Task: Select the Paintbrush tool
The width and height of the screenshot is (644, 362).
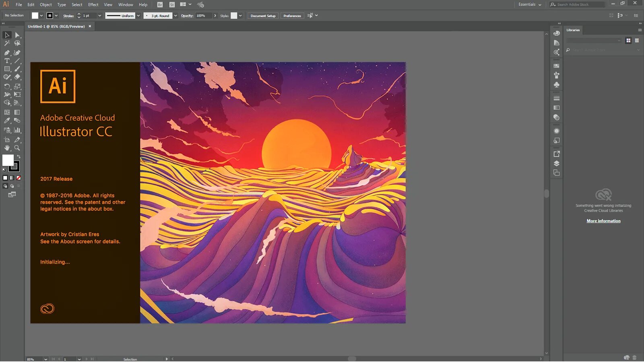Action: coord(17,69)
